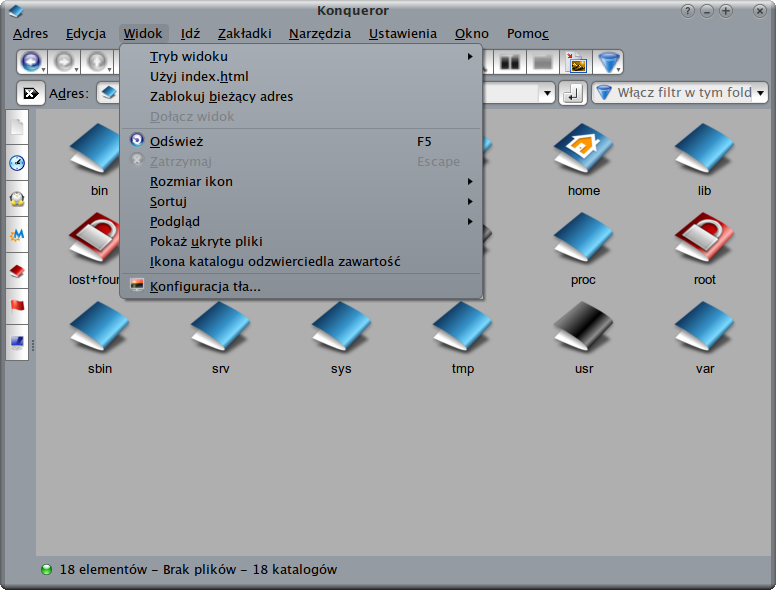Click the Back navigation button
776x590 pixels.
pos(31,62)
